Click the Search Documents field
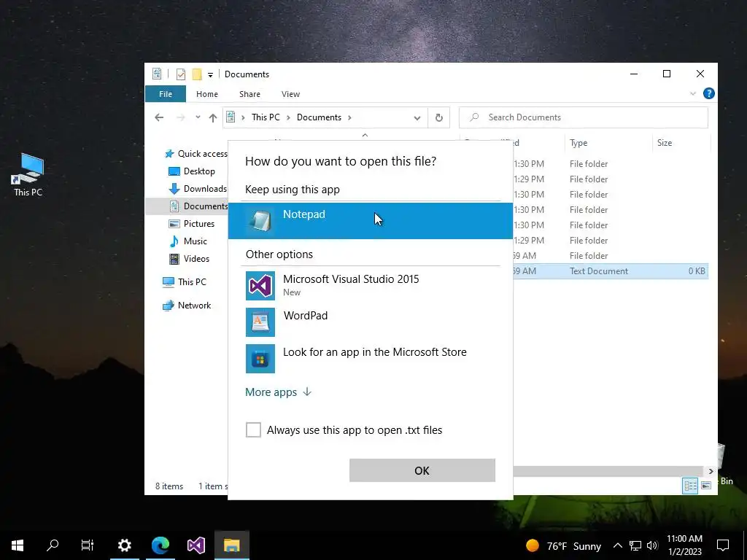Screen dimensions: 747x560 point(584,117)
